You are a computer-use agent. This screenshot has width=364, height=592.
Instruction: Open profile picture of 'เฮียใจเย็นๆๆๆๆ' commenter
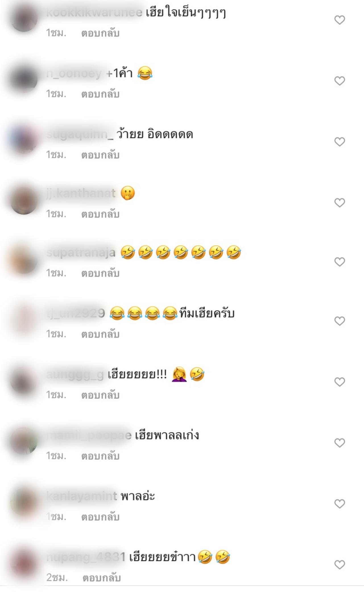(24, 18)
